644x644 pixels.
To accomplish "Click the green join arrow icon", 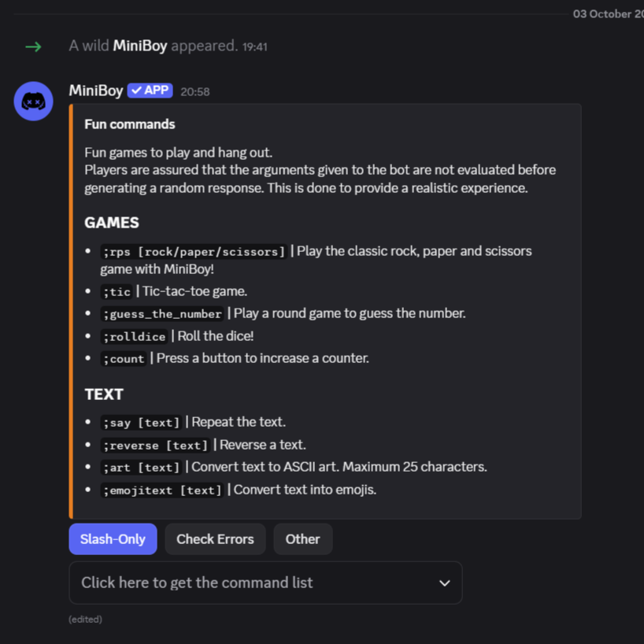I will pos(33,46).
